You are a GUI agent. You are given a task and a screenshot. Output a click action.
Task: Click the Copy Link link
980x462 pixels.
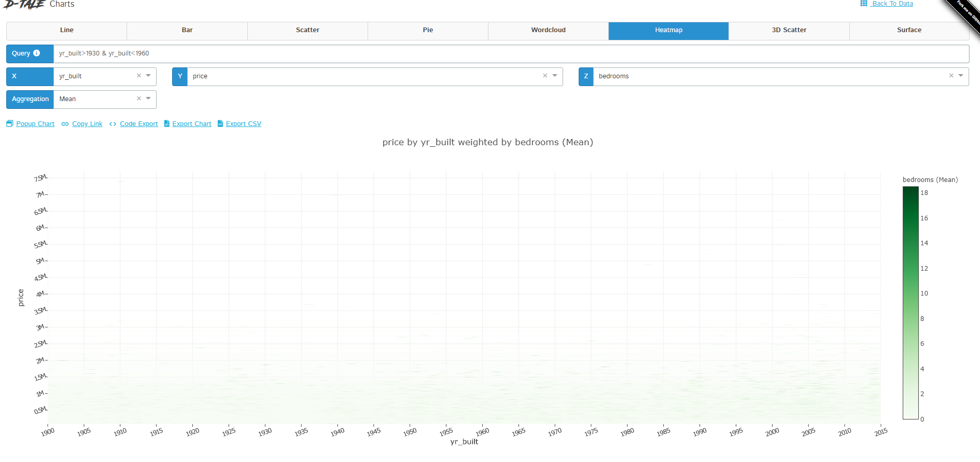87,124
